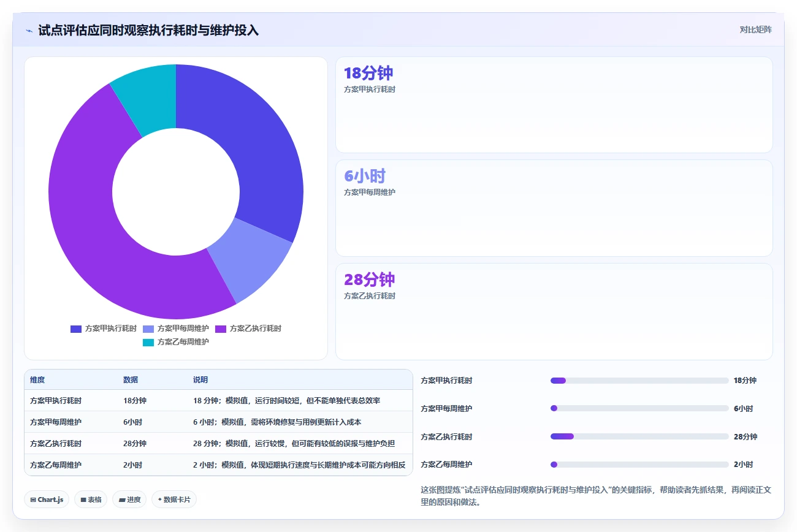Click the 方案乙执行耗时 progress bar
Image resolution: width=797 pixels, height=532 pixels.
click(639, 436)
